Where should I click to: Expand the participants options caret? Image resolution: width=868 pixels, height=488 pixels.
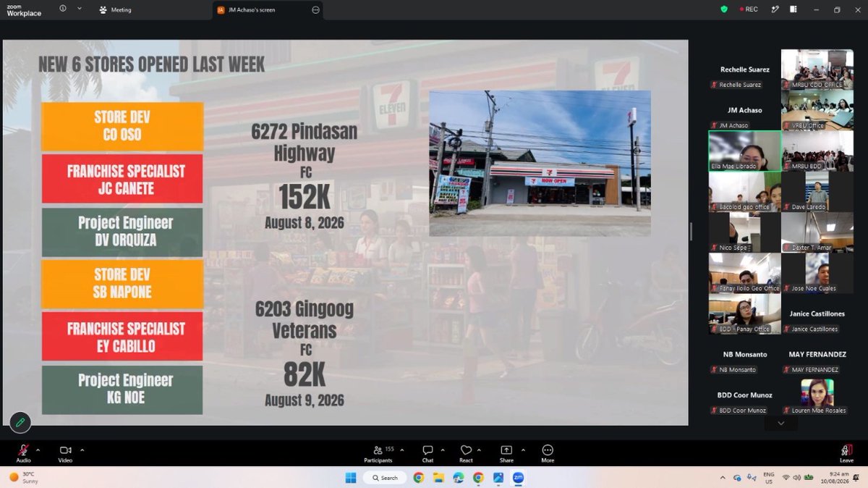pos(402,450)
